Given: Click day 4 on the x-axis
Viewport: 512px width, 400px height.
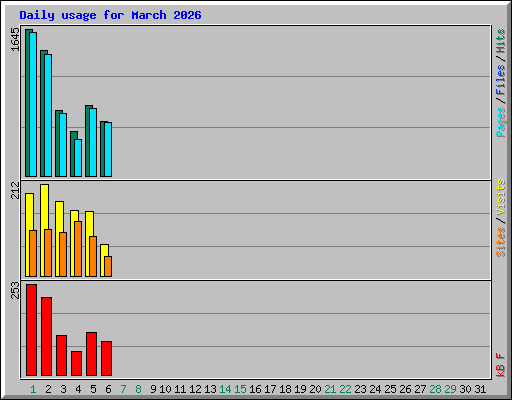Looking at the screenshot, I should 78,389.
